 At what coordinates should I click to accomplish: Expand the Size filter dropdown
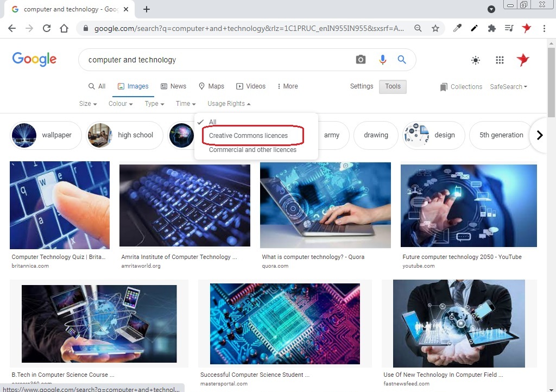88,104
